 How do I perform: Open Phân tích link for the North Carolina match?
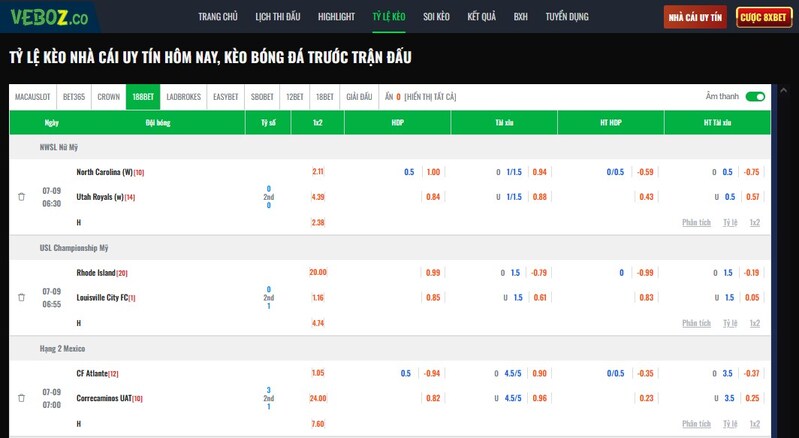[696, 223]
